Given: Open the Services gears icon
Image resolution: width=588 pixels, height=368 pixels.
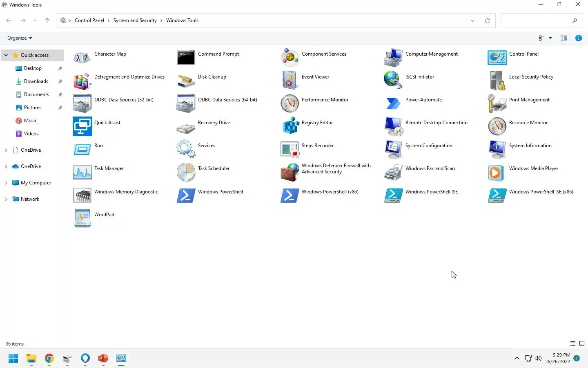Looking at the screenshot, I should [x=186, y=149].
